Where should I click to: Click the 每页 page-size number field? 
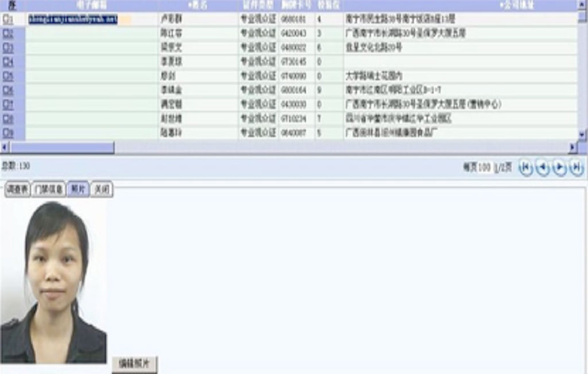tap(485, 167)
